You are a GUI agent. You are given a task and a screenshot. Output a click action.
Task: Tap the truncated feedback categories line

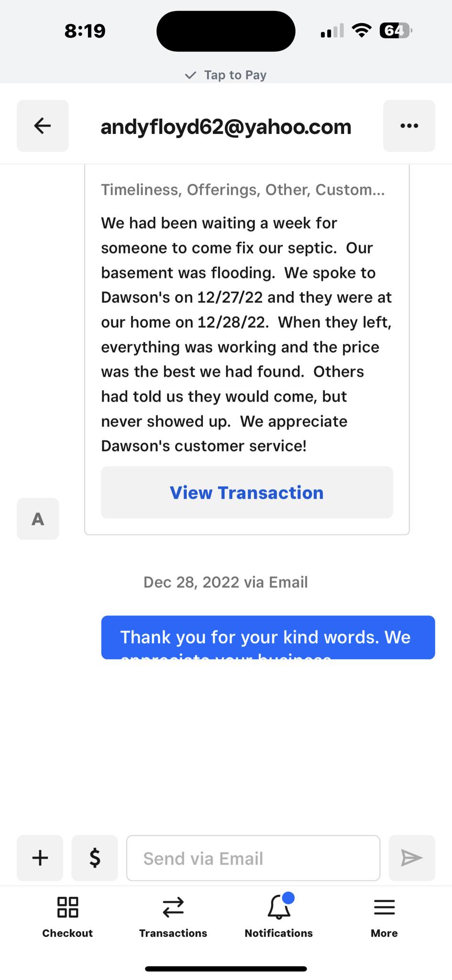click(243, 190)
